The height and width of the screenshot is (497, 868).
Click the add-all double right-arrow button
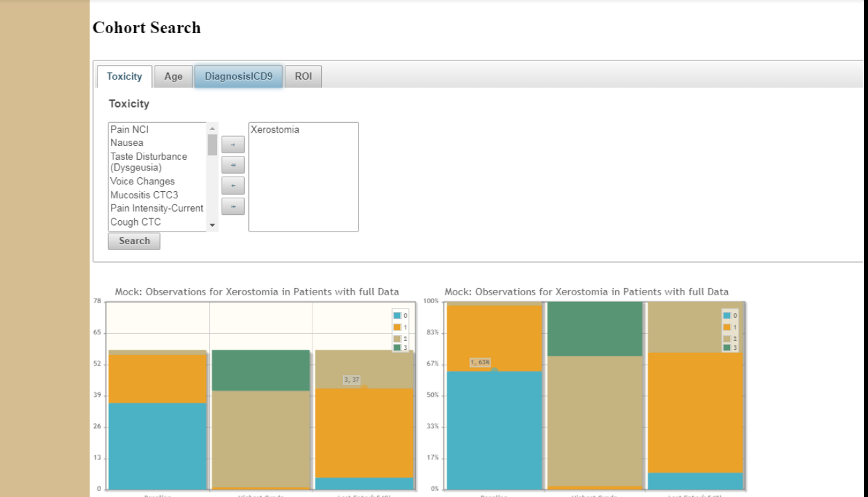pyautogui.click(x=233, y=165)
